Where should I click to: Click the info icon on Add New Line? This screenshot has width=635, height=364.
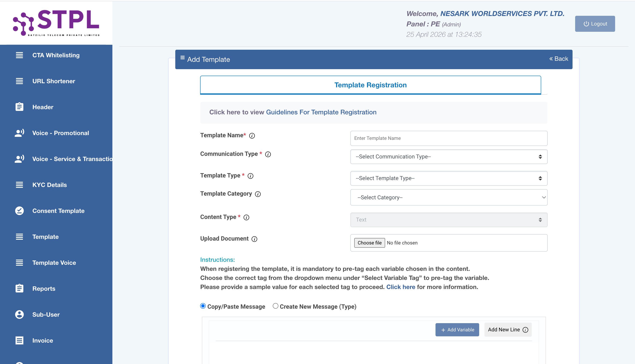coord(526,330)
